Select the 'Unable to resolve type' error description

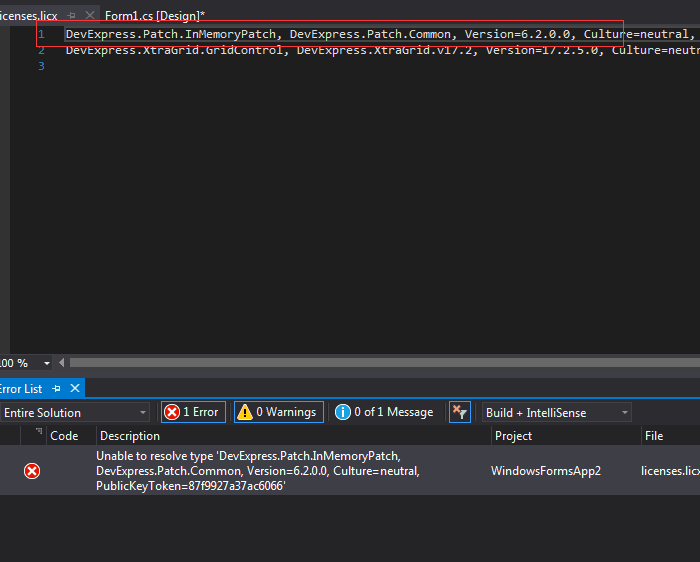click(258, 471)
